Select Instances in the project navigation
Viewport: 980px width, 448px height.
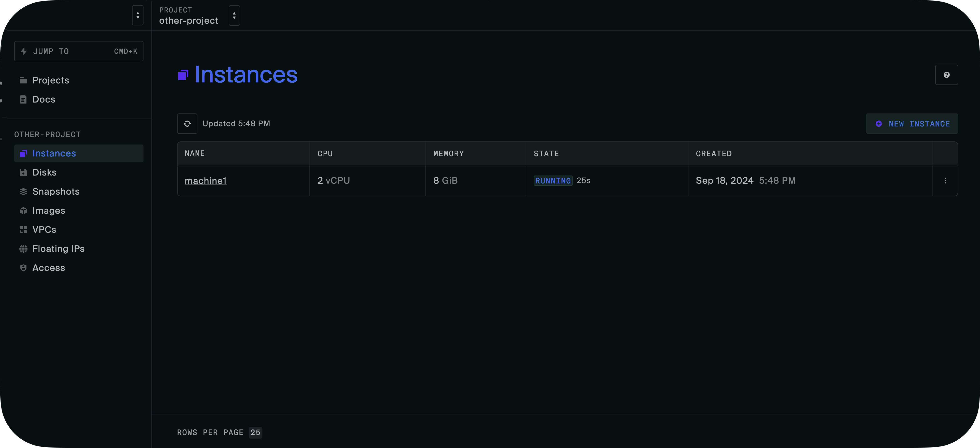point(54,153)
